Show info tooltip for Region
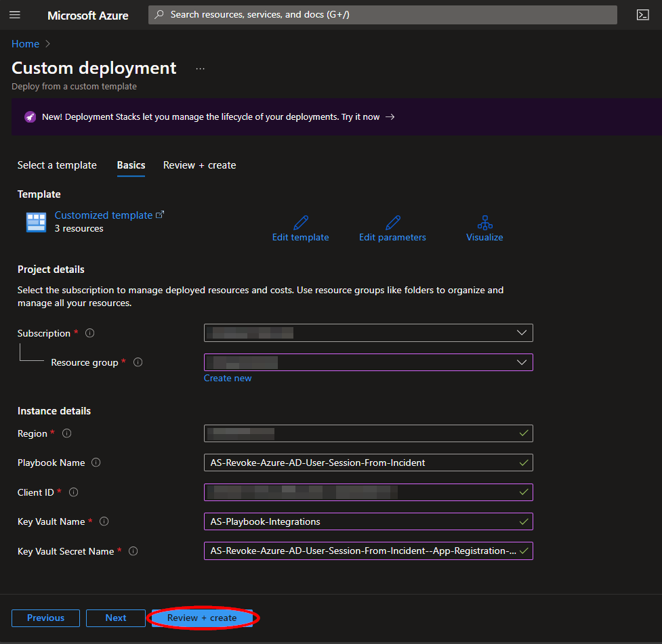 pyautogui.click(x=66, y=433)
